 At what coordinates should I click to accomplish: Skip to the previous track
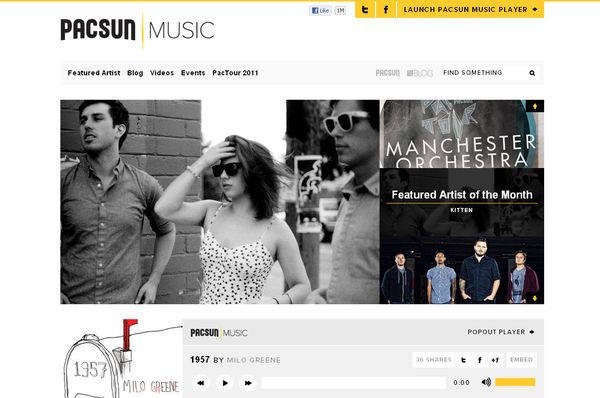click(201, 383)
